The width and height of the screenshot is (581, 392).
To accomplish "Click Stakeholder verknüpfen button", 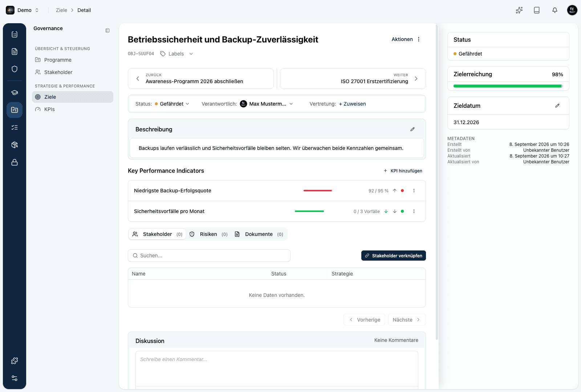I will (394, 256).
